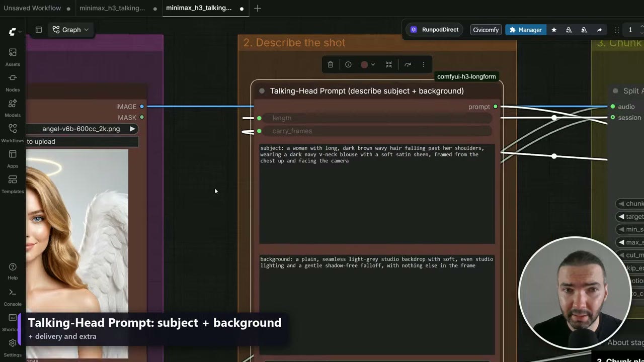Viewport: 644px width, 362px height.
Task: Decrease the min_s widget value arrow
Action: (x=621, y=229)
